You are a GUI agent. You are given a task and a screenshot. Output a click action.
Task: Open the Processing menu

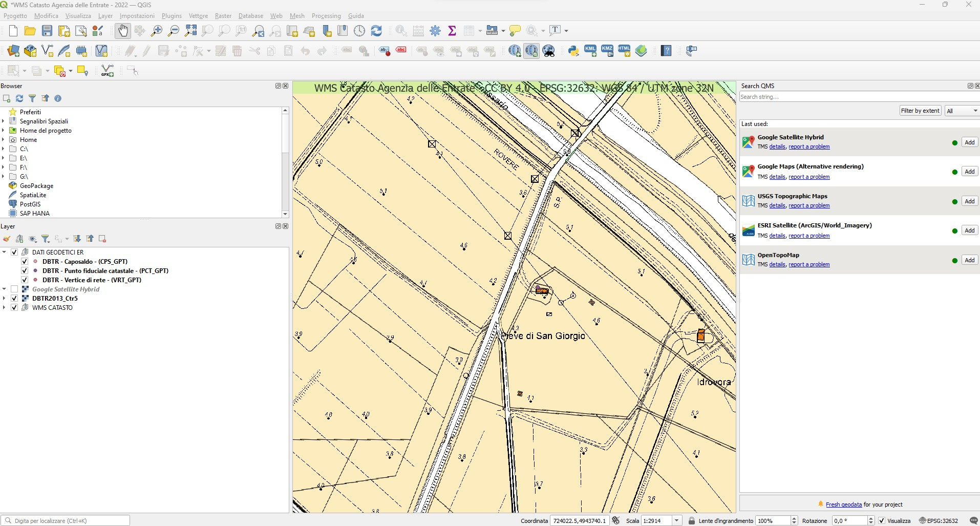coord(326,16)
